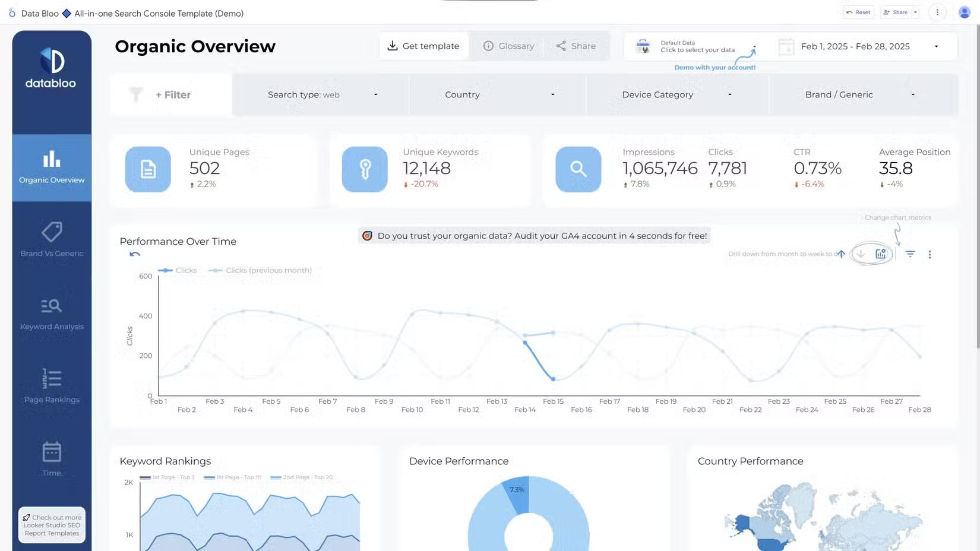
Task: Click the drill up arrow icon
Action: tap(841, 254)
